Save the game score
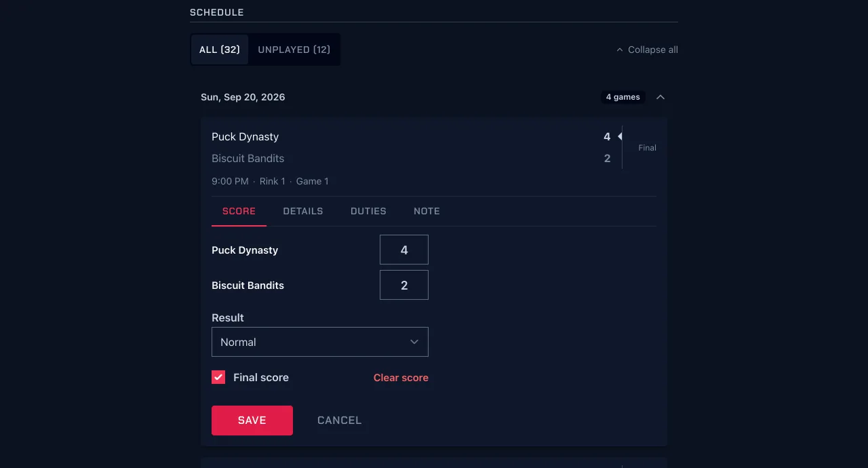The image size is (868, 468). (x=252, y=421)
